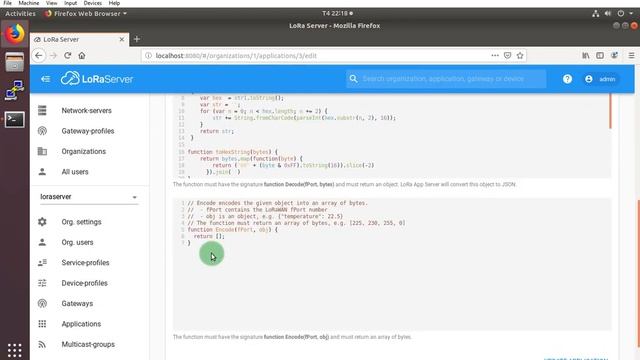Open Service-profiles page
Screen dimensions: 640x360
tap(85, 263)
